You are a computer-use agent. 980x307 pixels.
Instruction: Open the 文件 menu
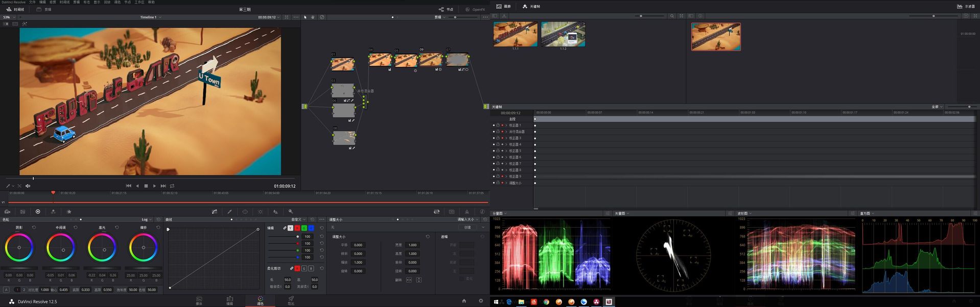pyautogui.click(x=32, y=2)
